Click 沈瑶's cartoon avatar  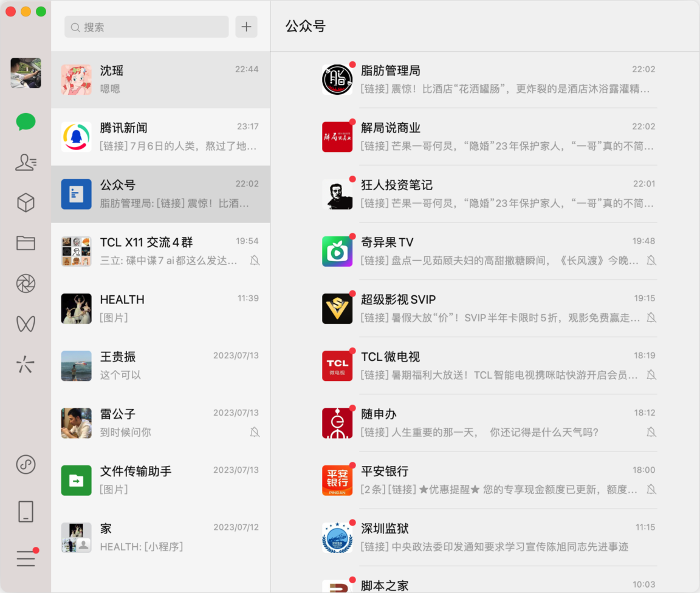(x=77, y=80)
